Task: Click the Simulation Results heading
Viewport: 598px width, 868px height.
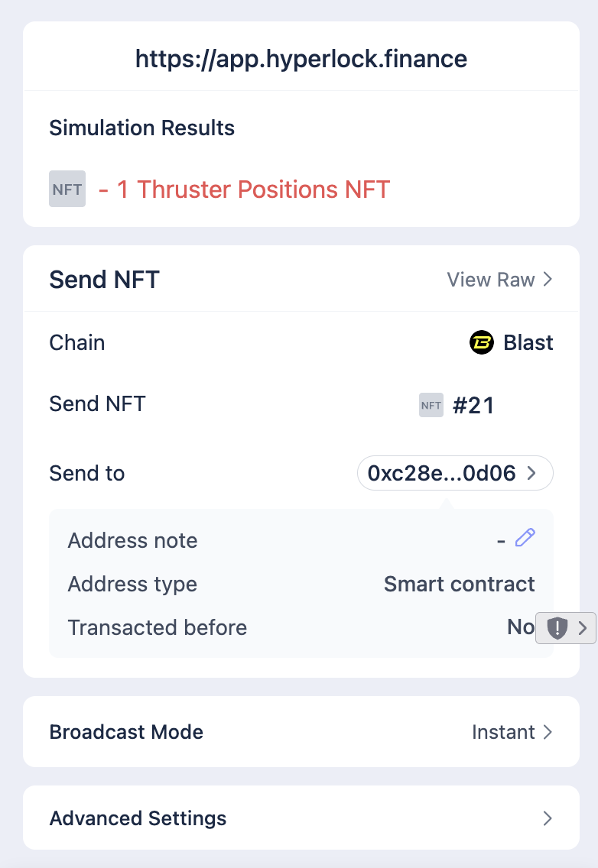Action: pyautogui.click(x=141, y=128)
